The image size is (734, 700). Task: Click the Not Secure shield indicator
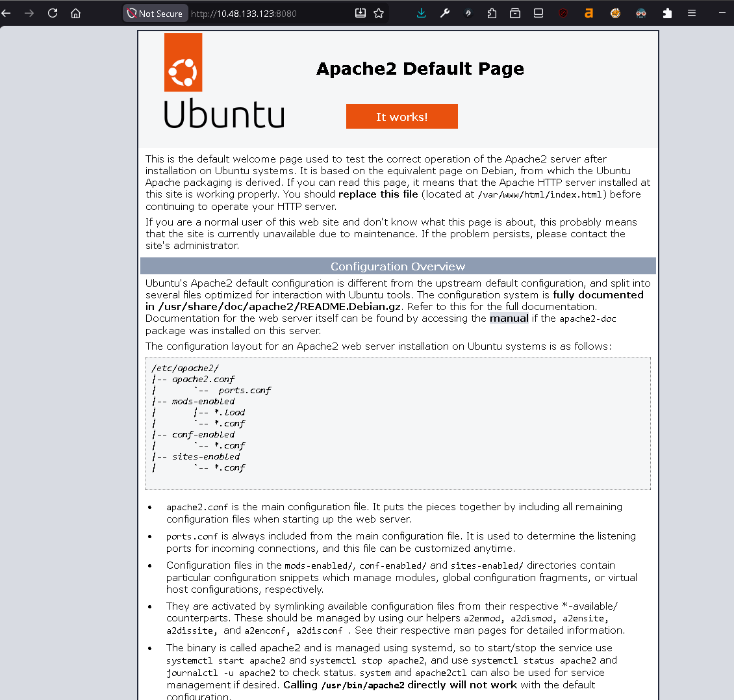155,14
